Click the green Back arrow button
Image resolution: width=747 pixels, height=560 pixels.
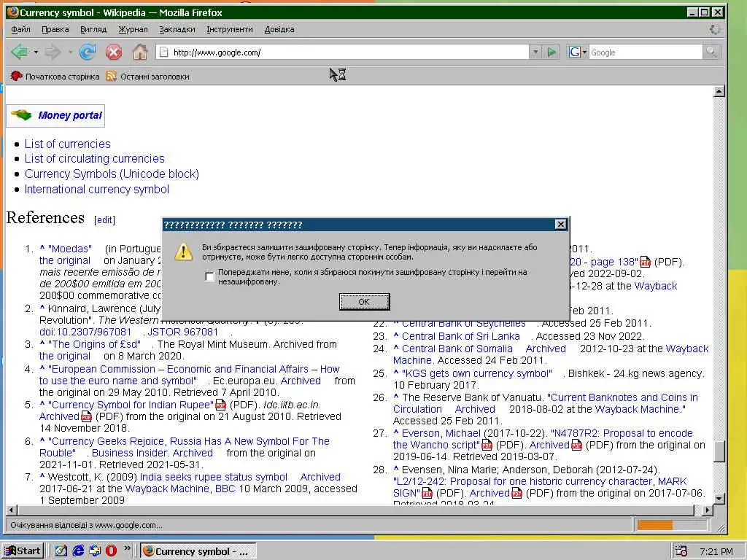pyautogui.click(x=19, y=52)
